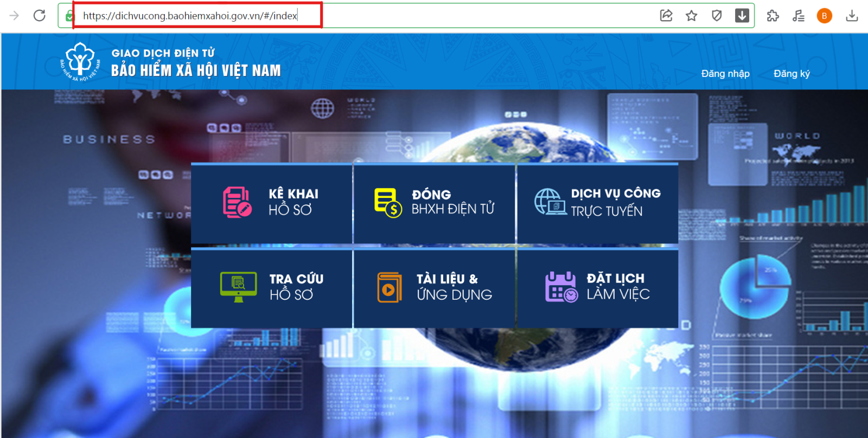This screenshot has width=868, height=438.
Task: Open the Tra Cứu Hồ Sơ tile
Action: click(272, 288)
